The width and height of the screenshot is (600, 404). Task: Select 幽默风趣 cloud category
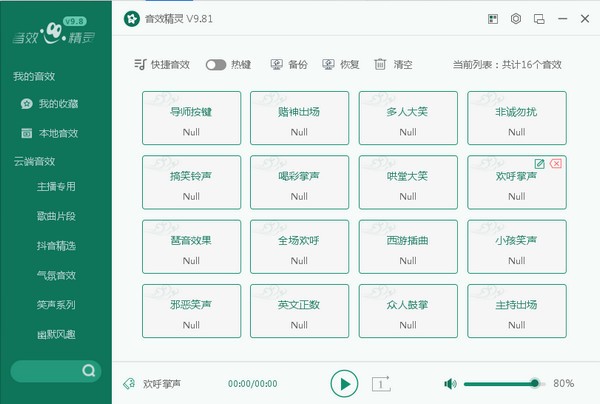click(56, 334)
